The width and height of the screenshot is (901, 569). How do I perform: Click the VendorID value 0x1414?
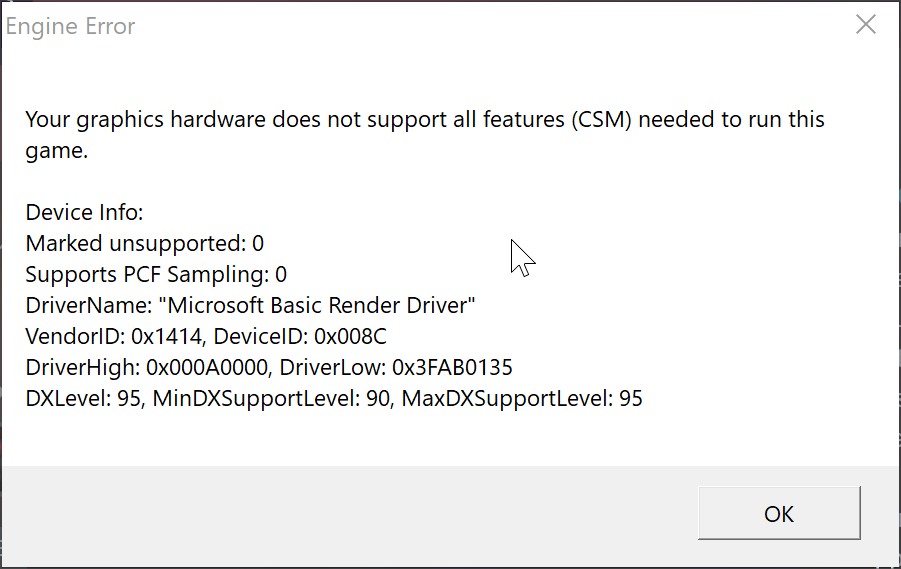click(x=167, y=336)
